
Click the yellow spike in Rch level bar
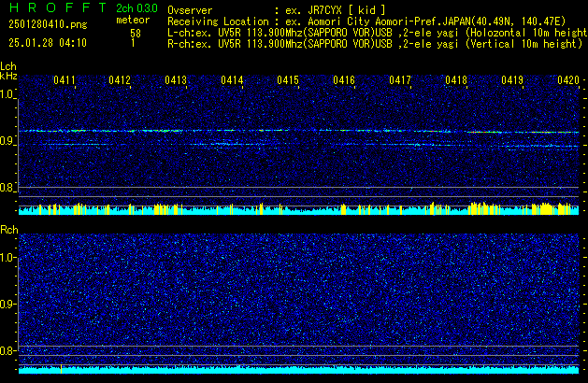point(61,369)
